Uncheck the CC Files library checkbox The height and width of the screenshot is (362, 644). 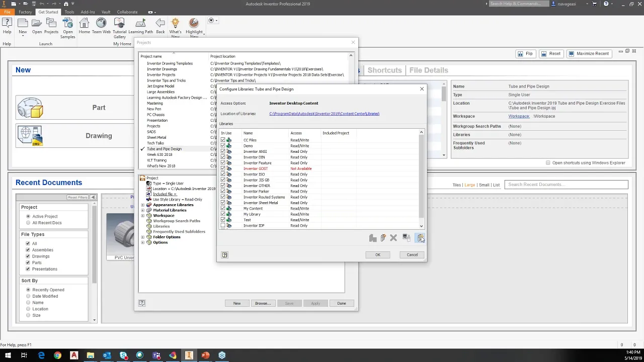[x=223, y=140]
